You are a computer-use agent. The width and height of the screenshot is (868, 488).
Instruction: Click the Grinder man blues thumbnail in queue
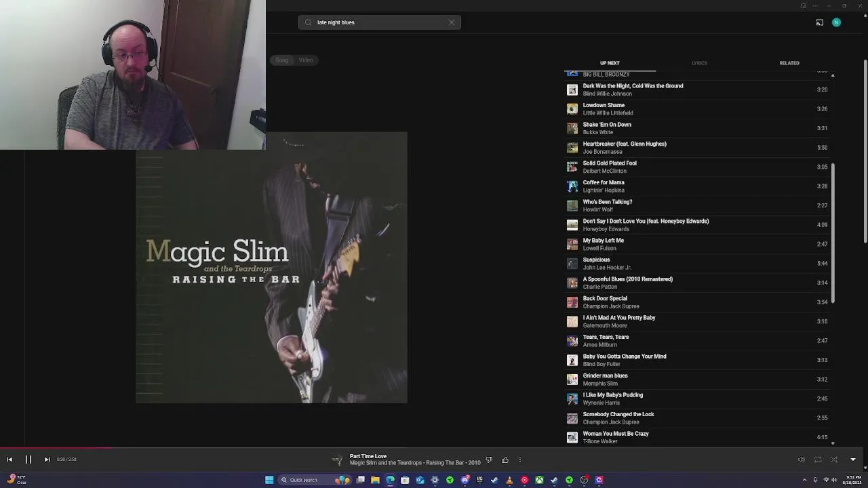[x=572, y=380]
